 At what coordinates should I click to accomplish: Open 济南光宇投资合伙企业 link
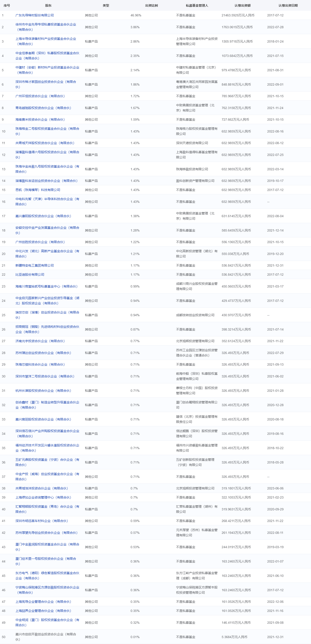point(40,341)
